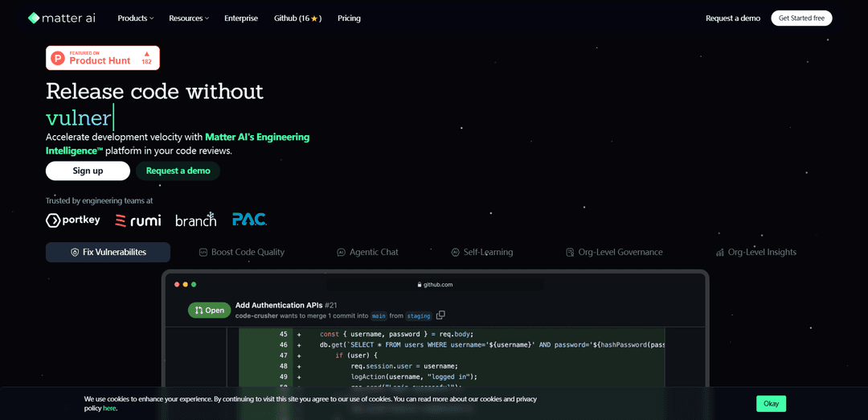Open the cookie policy 'here' link
Viewport: 868px width, 420px height.
(x=109, y=409)
